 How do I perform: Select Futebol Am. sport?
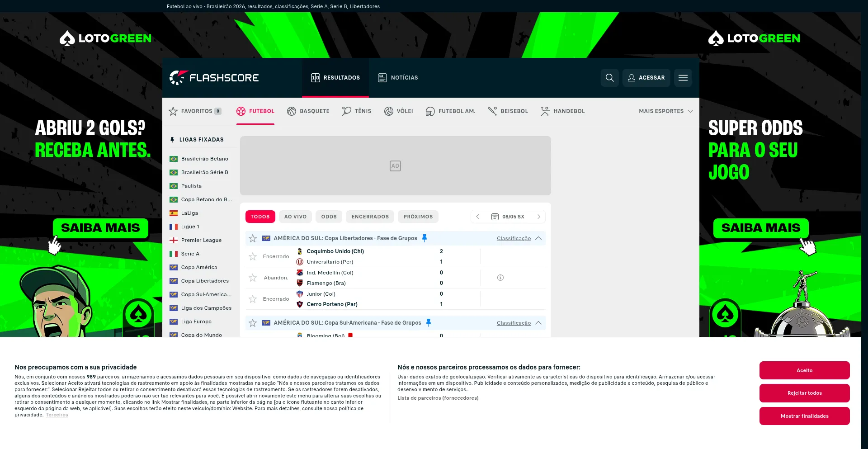(451, 111)
